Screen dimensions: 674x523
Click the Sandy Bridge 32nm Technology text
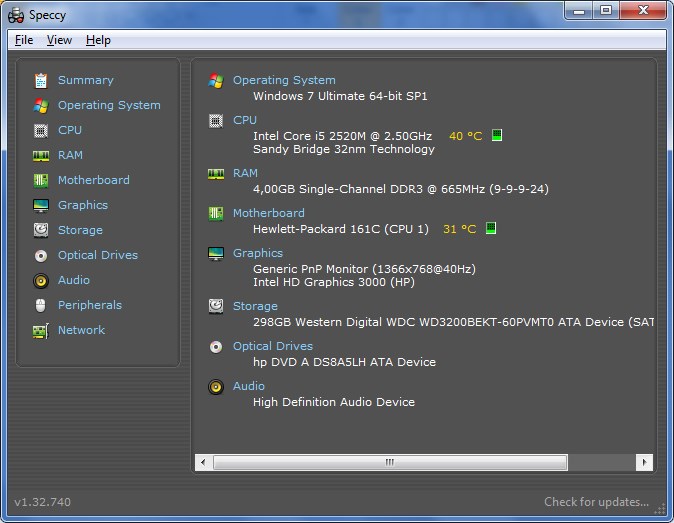click(x=344, y=150)
